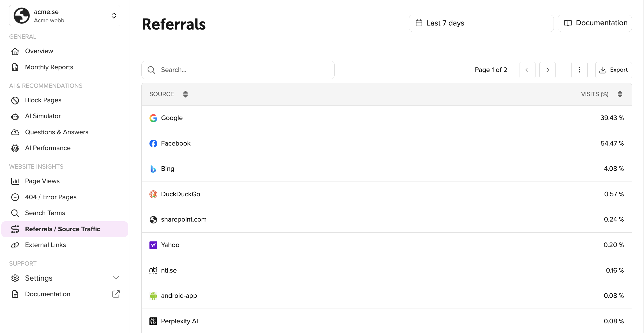Open Documentation button in header
644x333 pixels.
595,23
